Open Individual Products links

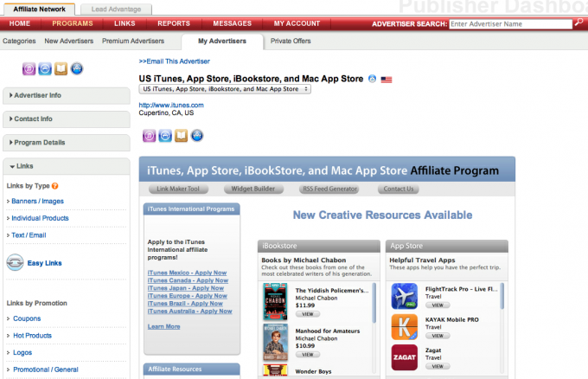click(x=40, y=218)
